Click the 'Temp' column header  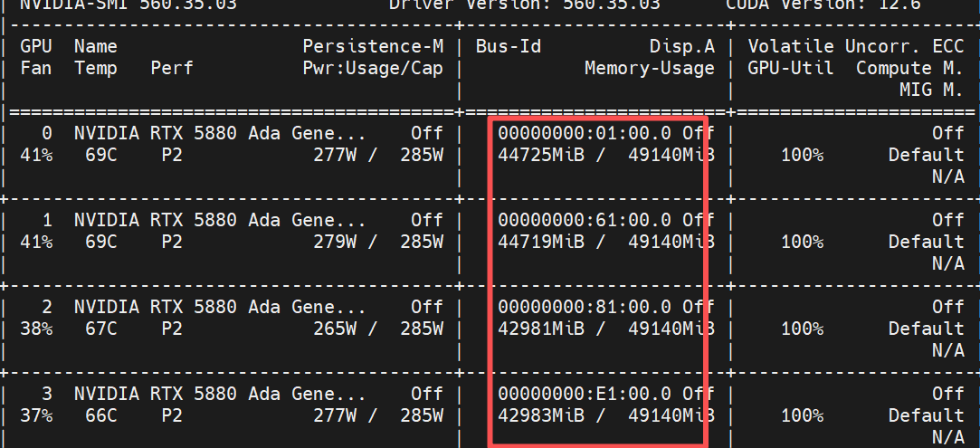click(96, 68)
